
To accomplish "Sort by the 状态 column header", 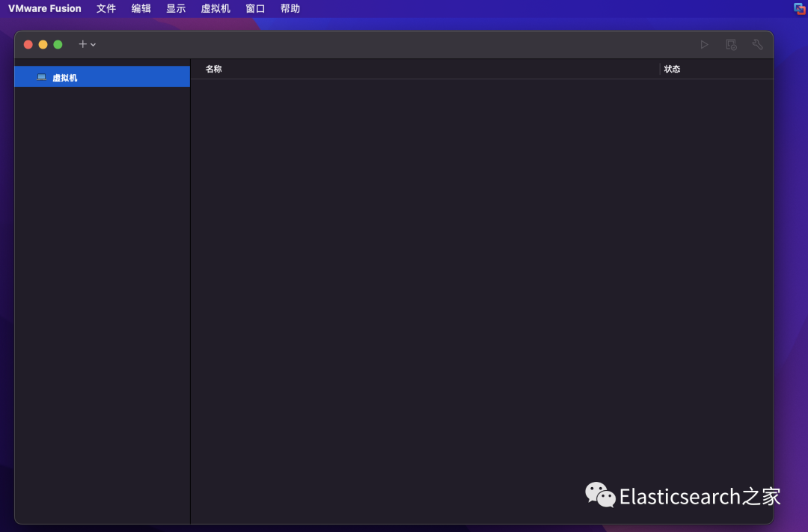I will tap(672, 69).
